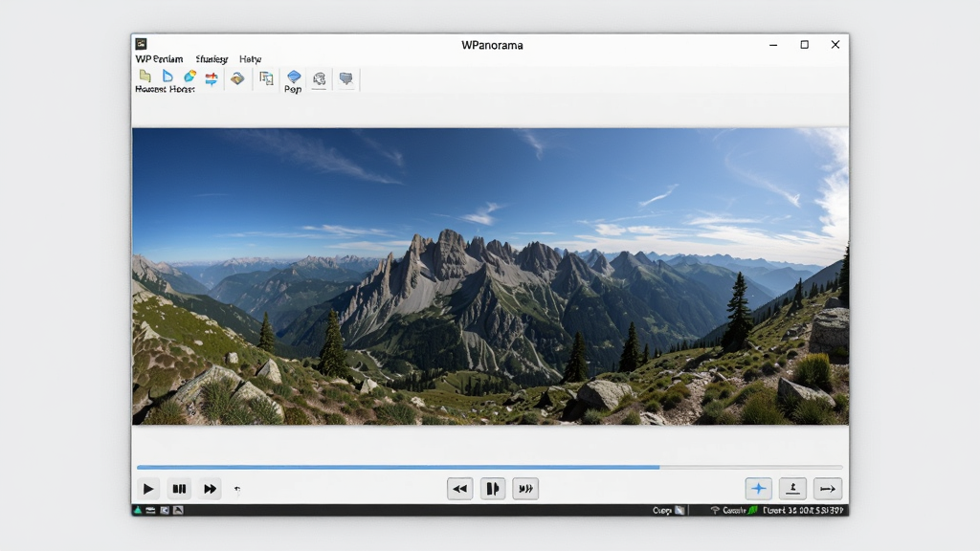The height and width of the screenshot is (551, 980).
Task: Click the small icon right of Copy
Action: click(x=679, y=511)
